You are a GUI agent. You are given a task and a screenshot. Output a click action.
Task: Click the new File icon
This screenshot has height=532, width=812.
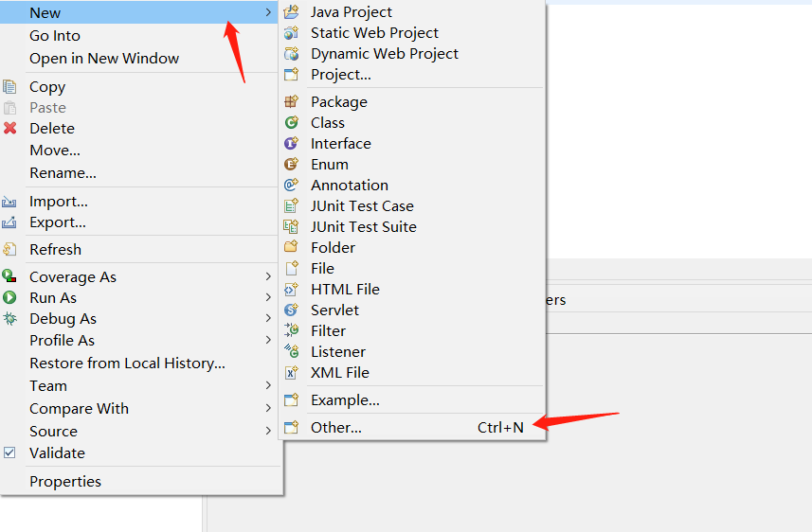pyautogui.click(x=292, y=268)
